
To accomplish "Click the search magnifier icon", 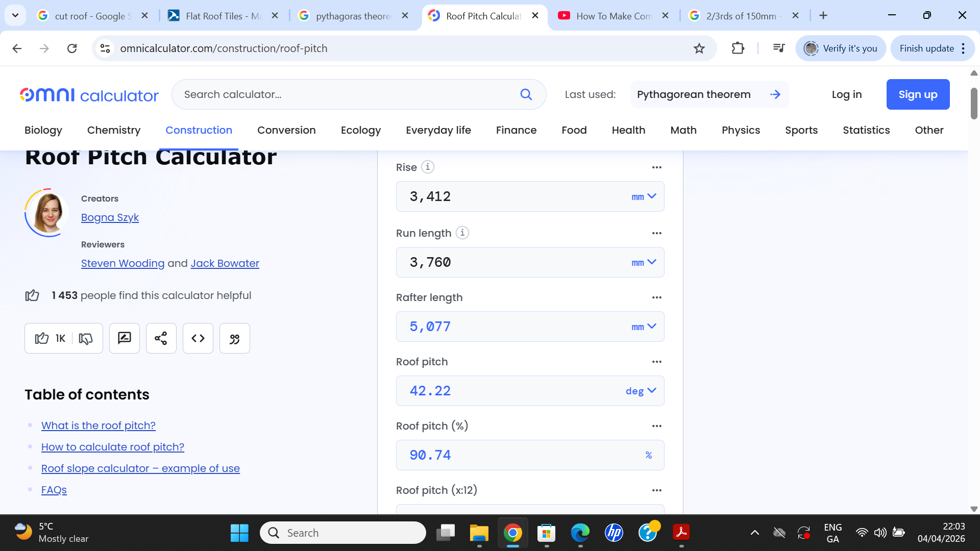I will click(527, 94).
